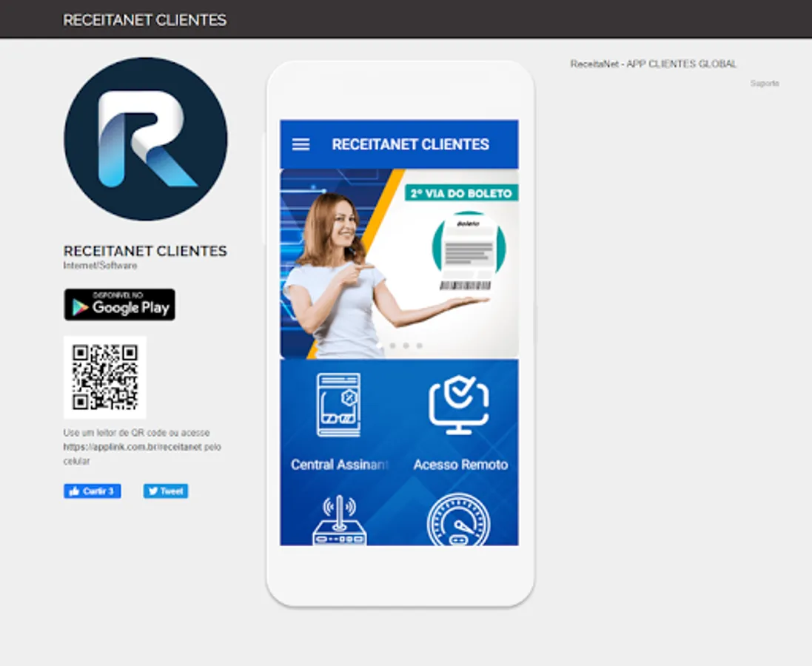Click the app name under the logo
This screenshot has height=666, width=812.
pos(145,251)
